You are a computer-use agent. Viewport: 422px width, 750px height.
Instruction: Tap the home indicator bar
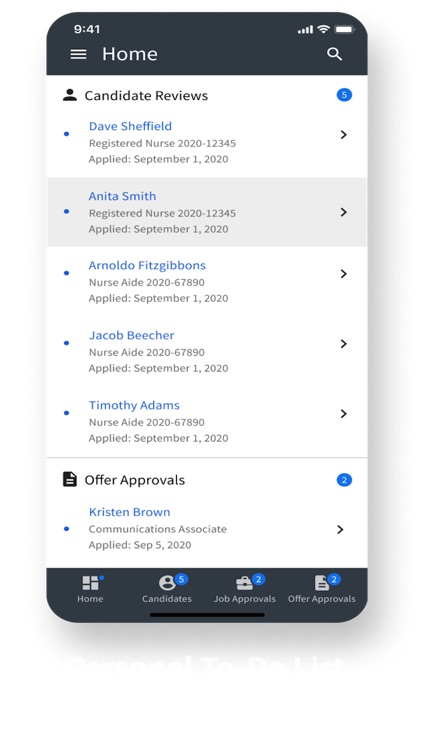pos(207,615)
